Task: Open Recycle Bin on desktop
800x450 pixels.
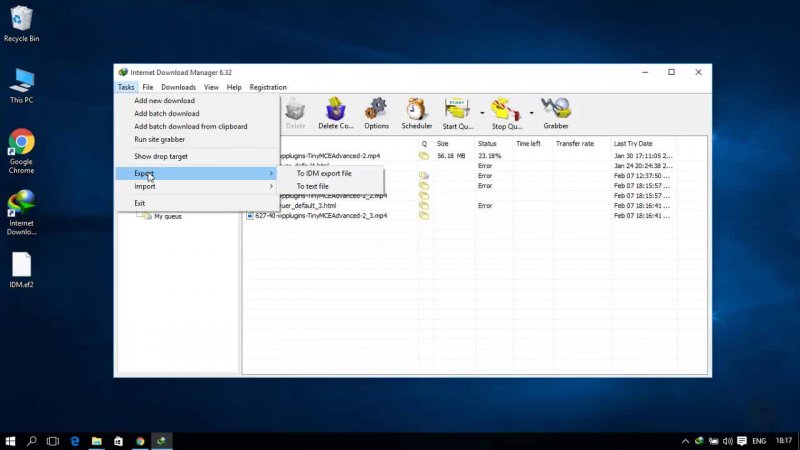Action: coord(21,24)
